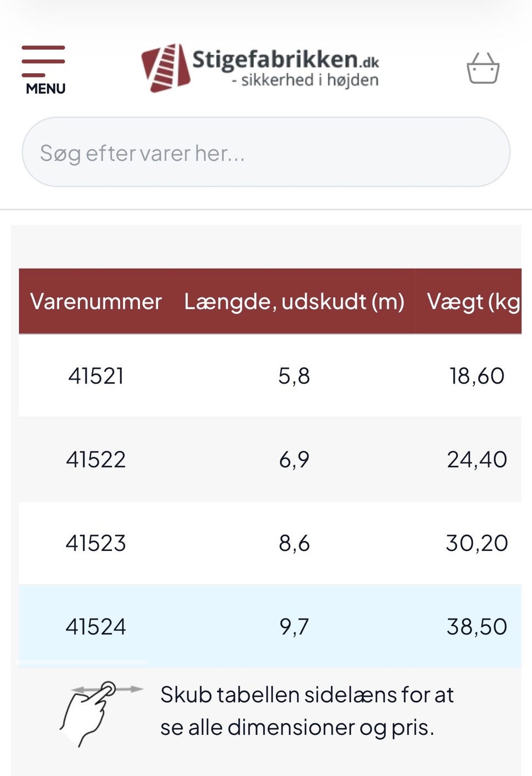Open the shopping basket icon
This screenshot has height=776, width=532.
483,69
